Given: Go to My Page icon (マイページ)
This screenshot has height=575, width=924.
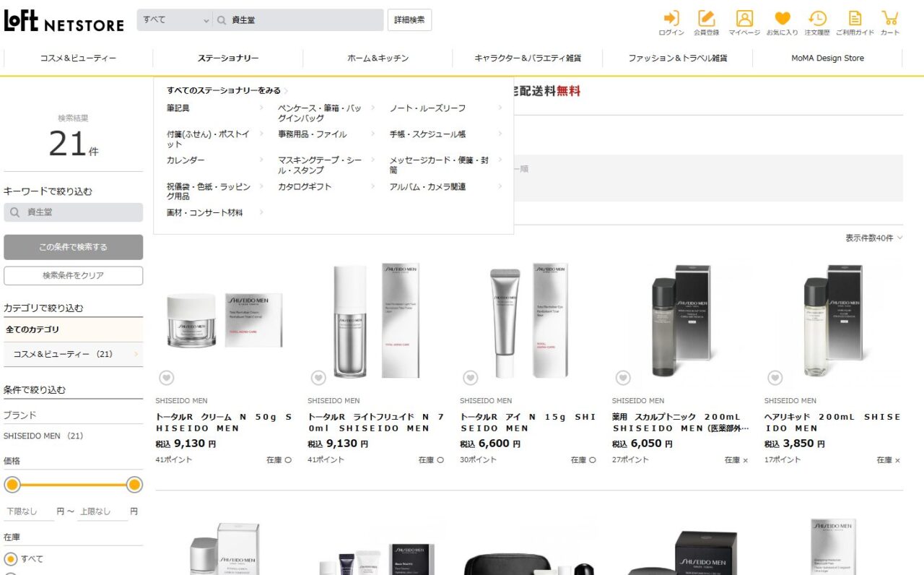Looking at the screenshot, I should [744, 22].
